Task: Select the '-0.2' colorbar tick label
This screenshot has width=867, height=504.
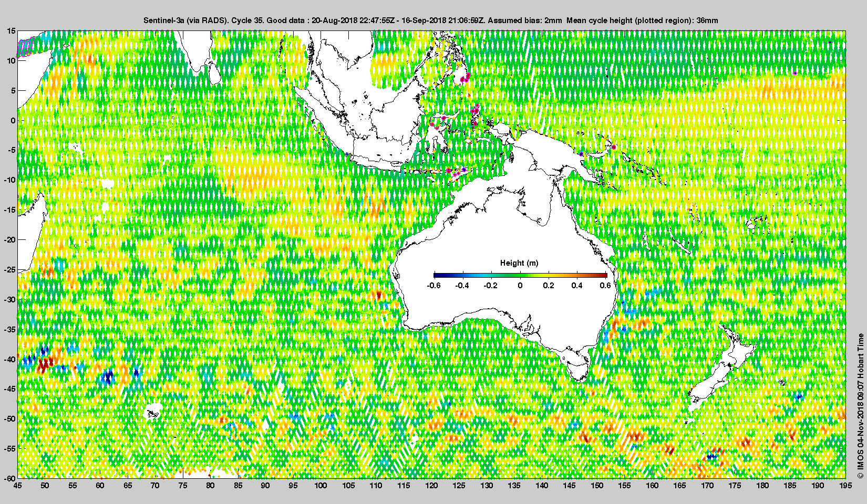Action: [491, 286]
